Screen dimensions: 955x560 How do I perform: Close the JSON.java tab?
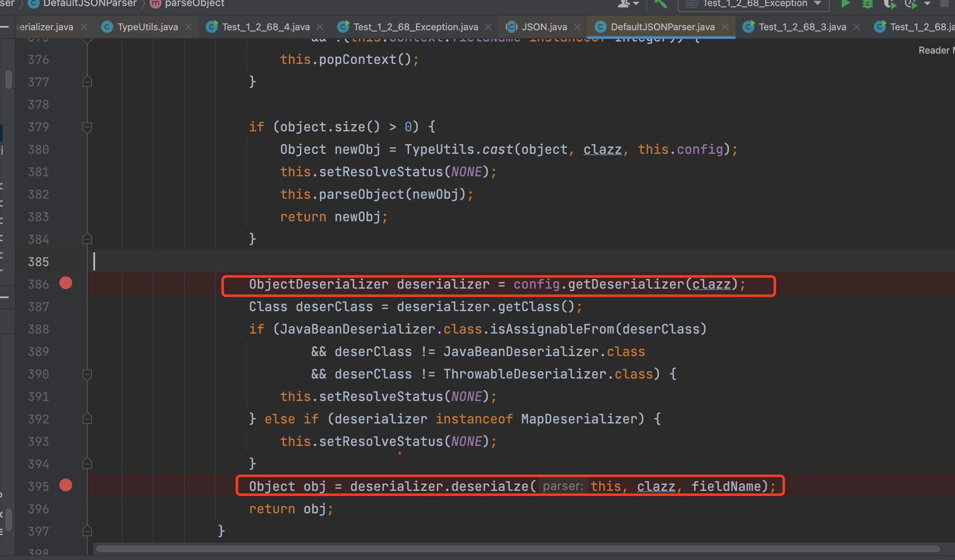click(x=577, y=27)
